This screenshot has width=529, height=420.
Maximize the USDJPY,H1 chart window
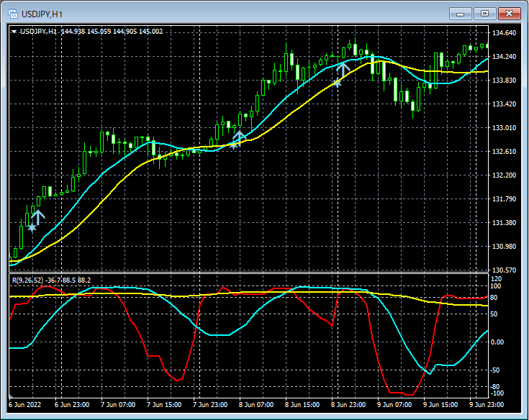[484, 14]
